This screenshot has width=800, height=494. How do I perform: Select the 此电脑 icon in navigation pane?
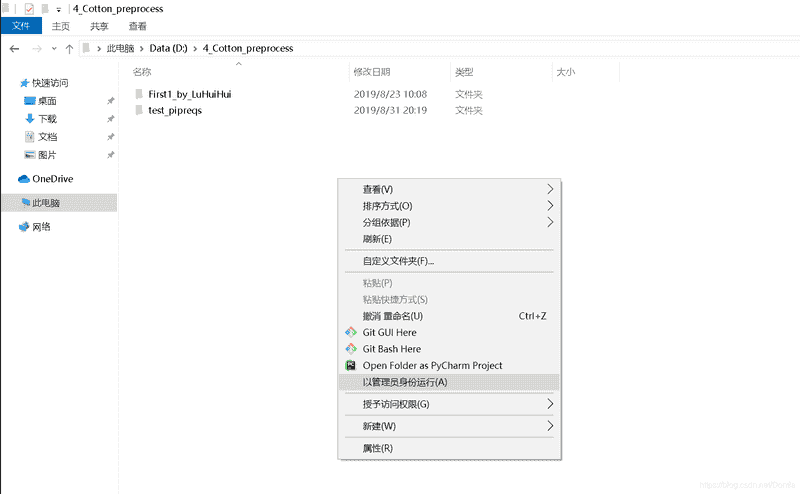click(25, 203)
